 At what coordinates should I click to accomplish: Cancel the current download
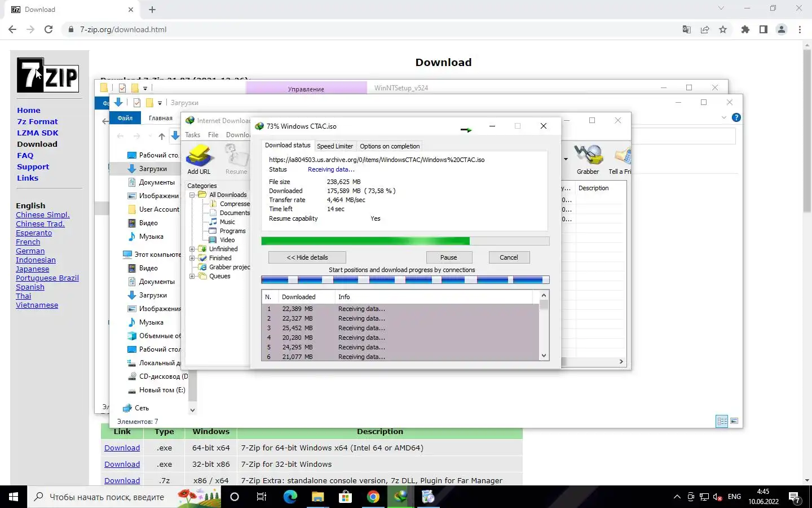pyautogui.click(x=509, y=257)
